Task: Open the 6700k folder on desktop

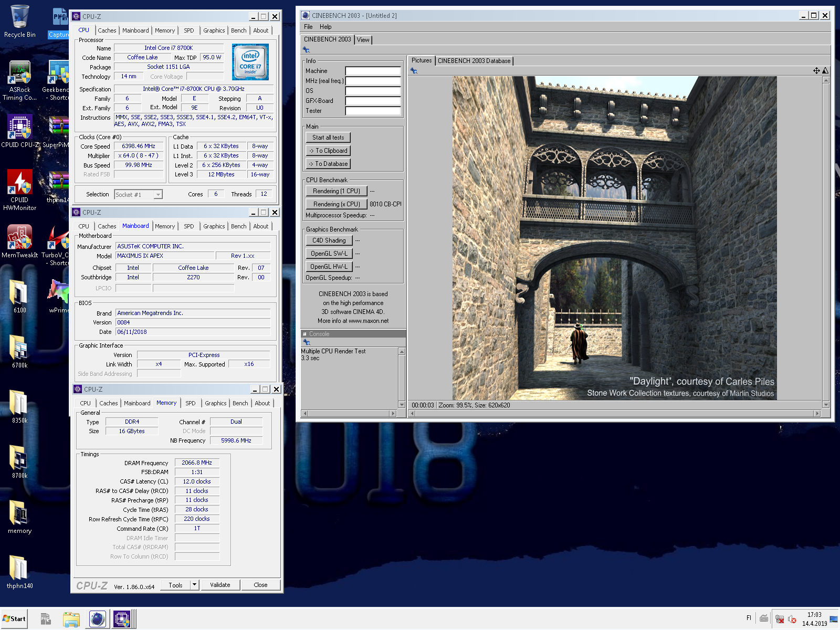Action: tap(19, 351)
